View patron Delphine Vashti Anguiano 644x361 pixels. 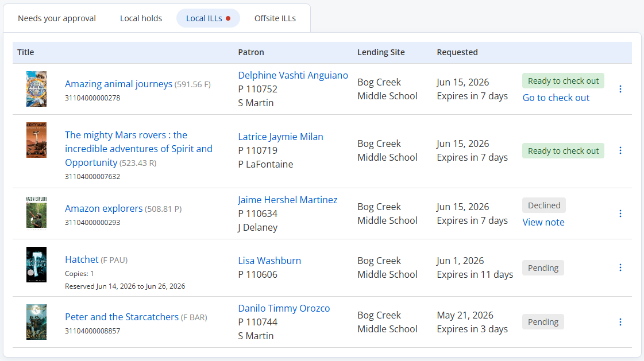(x=293, y=75)
